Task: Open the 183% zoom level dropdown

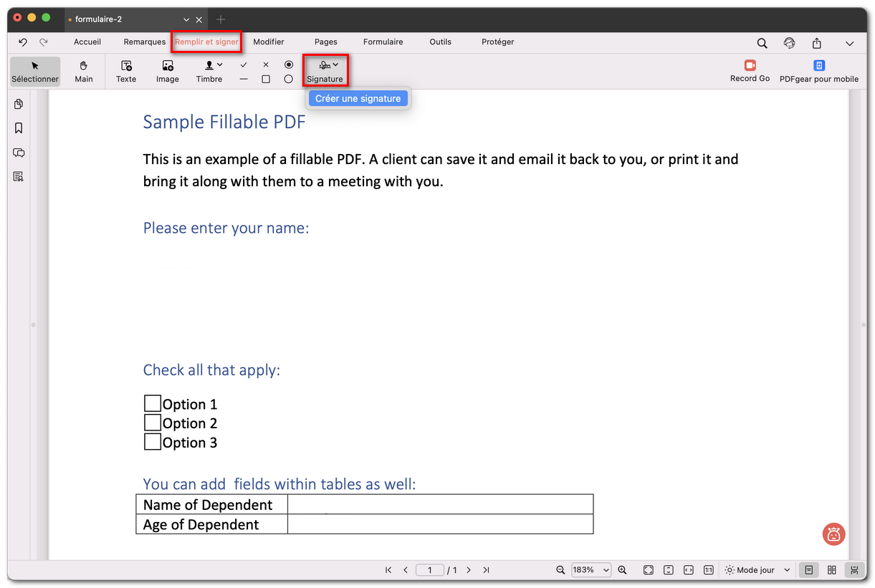Action: tap(591, 570)
